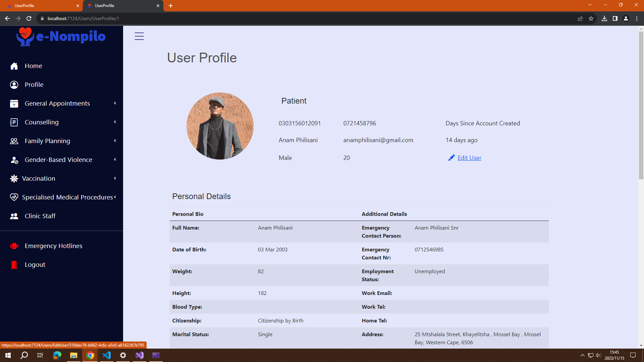Click emergency contact number 0712546985
The image size is (644, 362).
pyautogui.click(x=429, y=250)
